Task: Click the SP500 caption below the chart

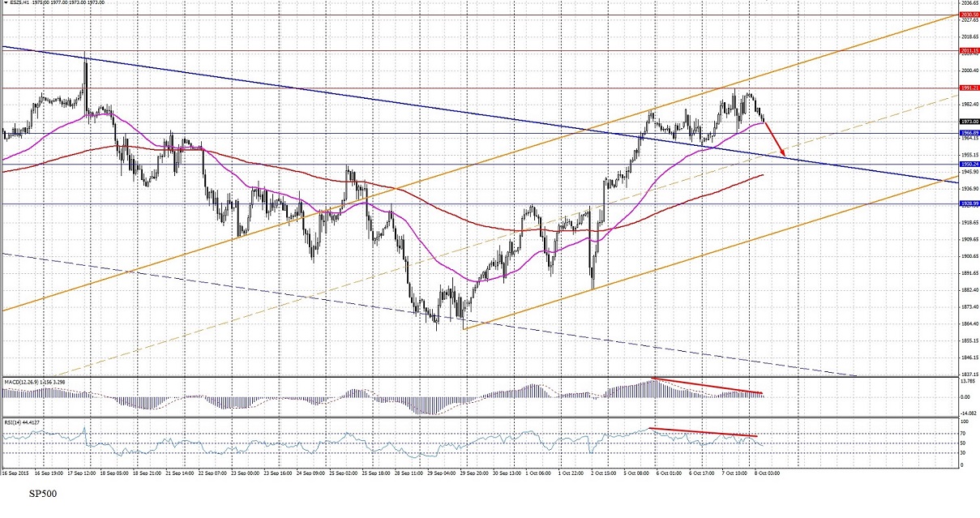Action: tap(43, 493)
